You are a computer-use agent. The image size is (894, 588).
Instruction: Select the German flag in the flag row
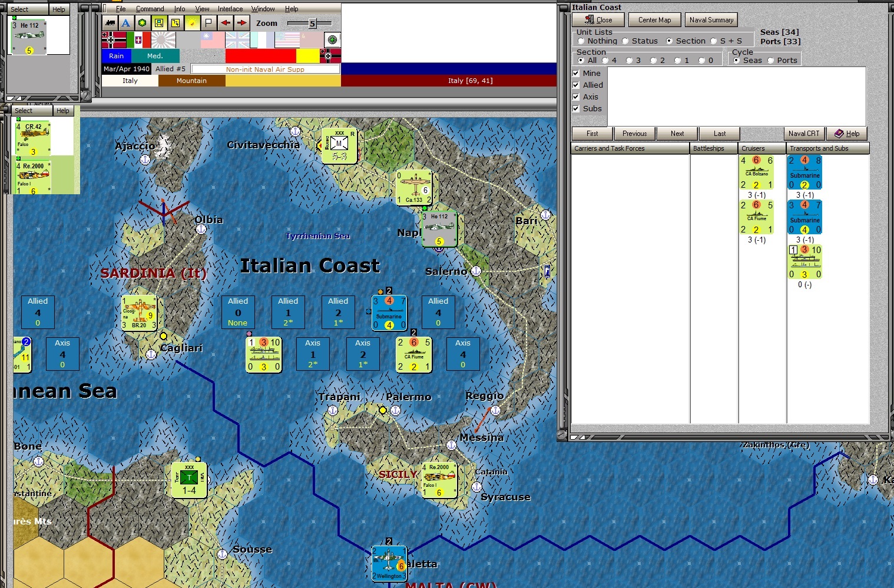click(x=114, y=40)
